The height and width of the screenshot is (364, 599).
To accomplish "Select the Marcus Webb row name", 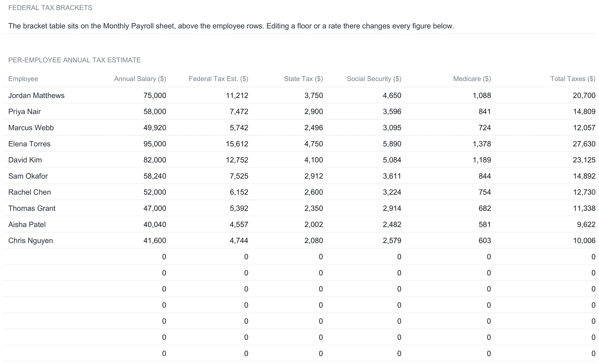I will pyautogui.click(x=31, y=128).
